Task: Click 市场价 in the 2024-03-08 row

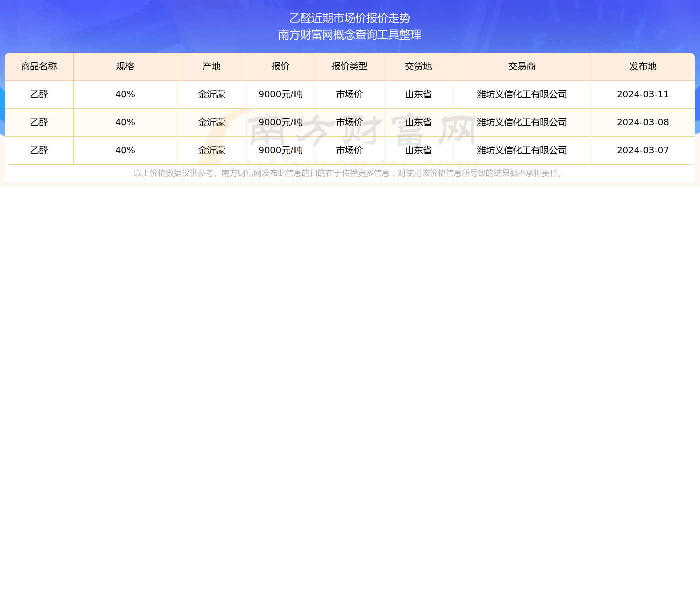Action: (x=349, y=122)
